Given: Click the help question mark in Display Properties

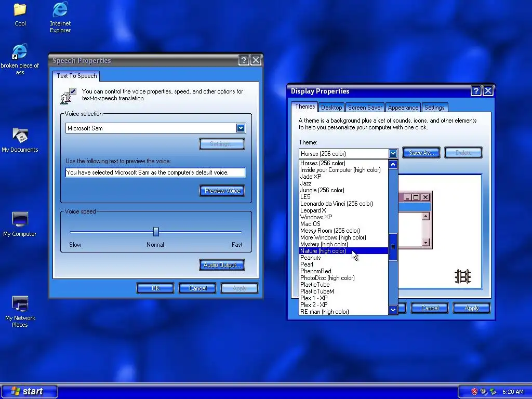Looking at the screenshot, I should [x=476, y=90].
